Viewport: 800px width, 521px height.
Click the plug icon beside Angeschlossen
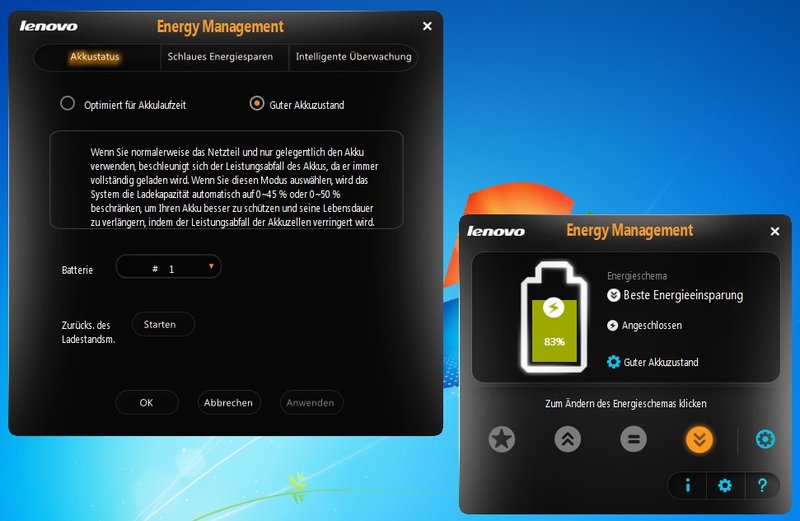pos(612,325)
